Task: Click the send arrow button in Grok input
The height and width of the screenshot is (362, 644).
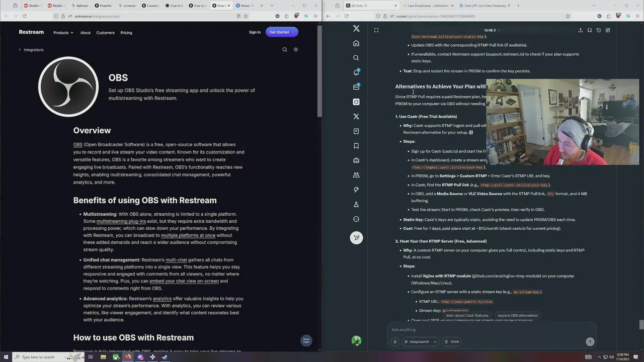Action: tap(590, 341)
